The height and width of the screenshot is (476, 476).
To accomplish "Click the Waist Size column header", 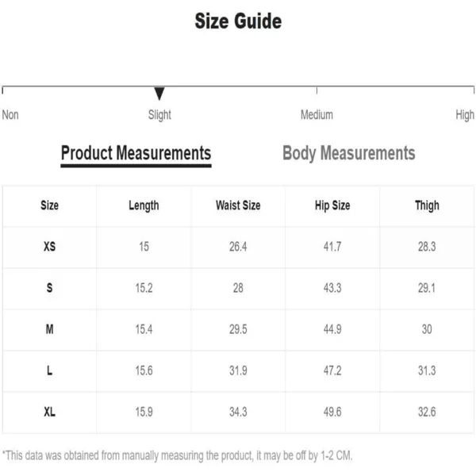I will pos(238,205).
